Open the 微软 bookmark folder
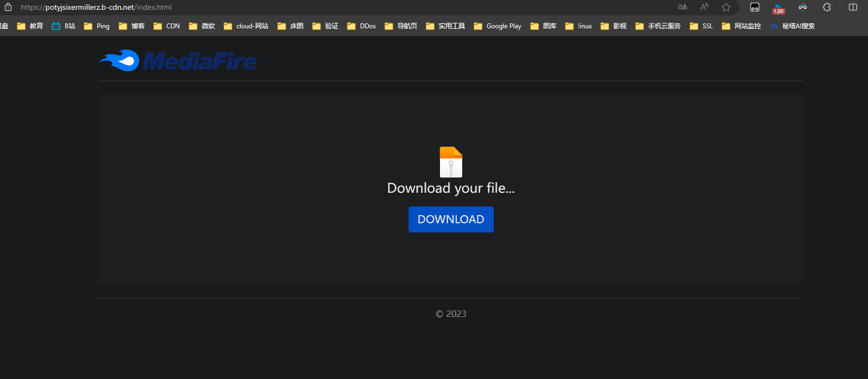This screenshot has height=379, width=868. 202,26
